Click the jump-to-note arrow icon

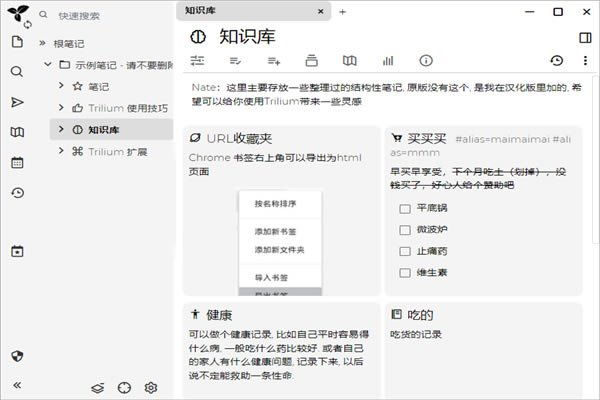[17, 102]
